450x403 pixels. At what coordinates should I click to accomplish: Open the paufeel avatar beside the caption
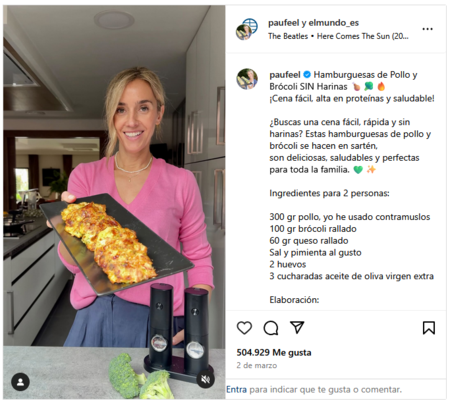pyautogui.click(x=247, y=79)
